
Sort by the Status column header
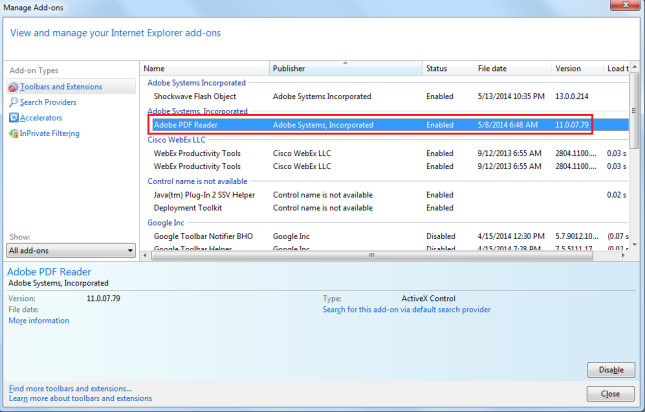(x=448, y=68)
